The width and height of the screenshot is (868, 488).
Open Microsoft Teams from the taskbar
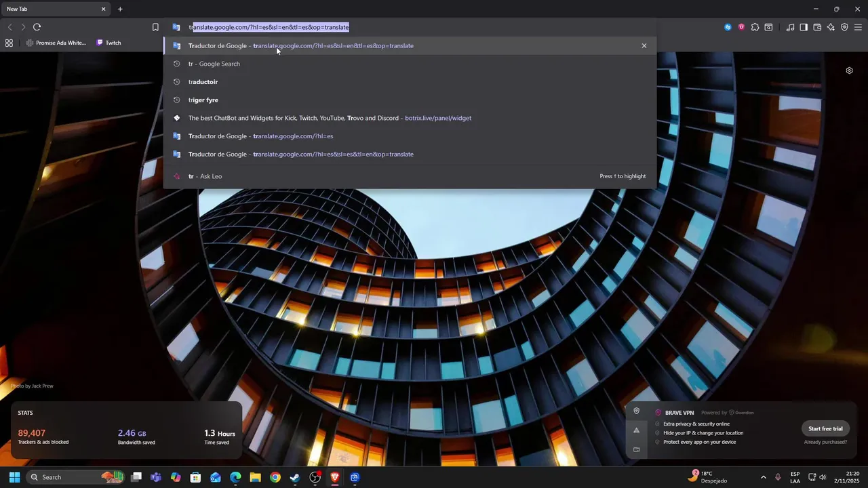(156, 477)
